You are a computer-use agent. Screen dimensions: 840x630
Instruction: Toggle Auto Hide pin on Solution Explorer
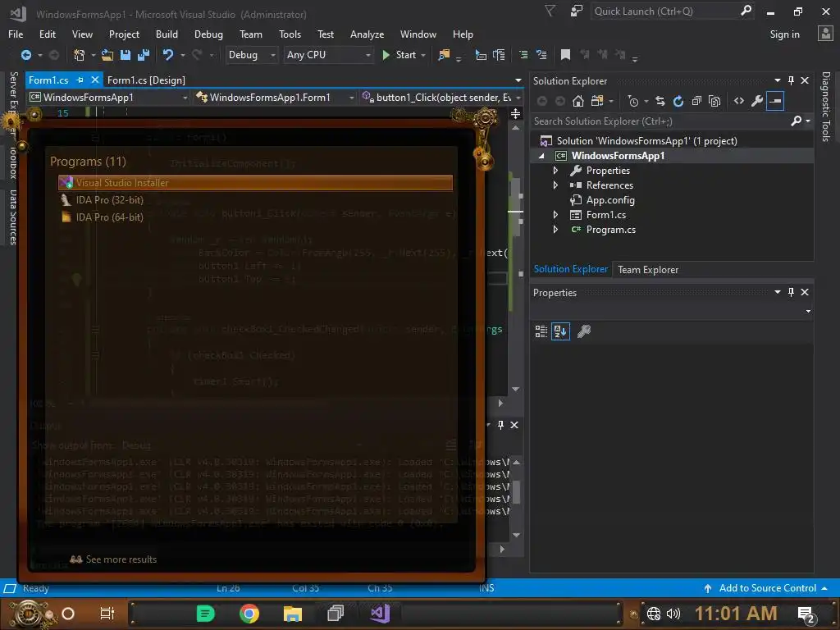791,80
